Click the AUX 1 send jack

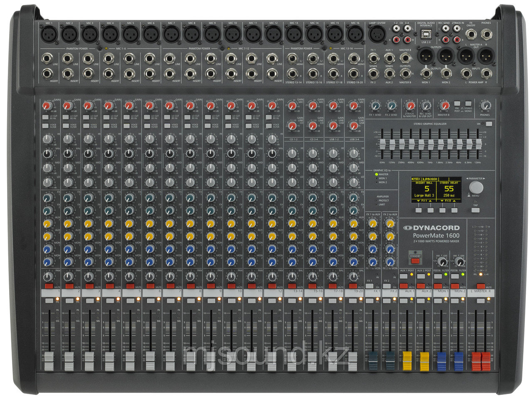point(389,58)
